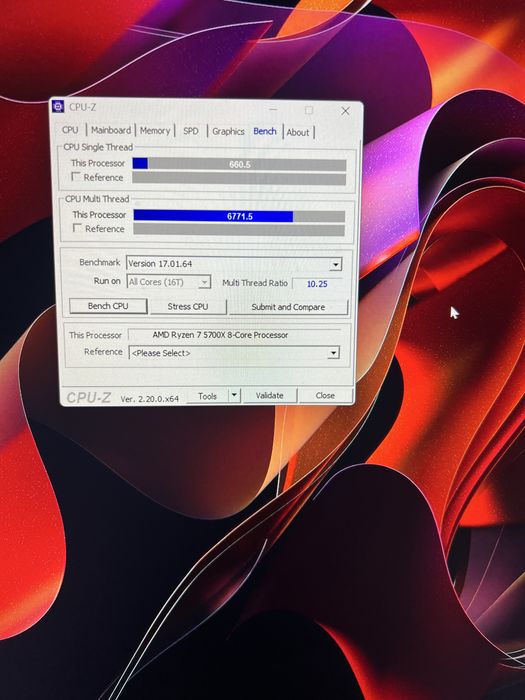Click Submit and Compare button

(x=288, y=307)
